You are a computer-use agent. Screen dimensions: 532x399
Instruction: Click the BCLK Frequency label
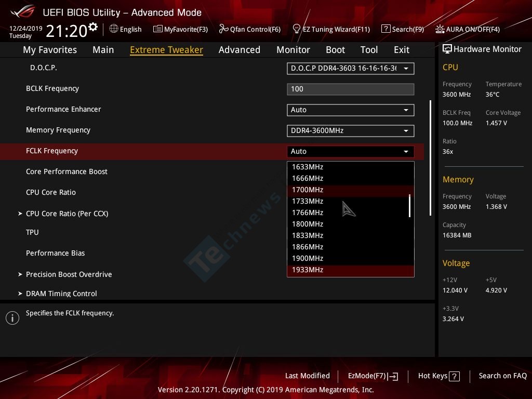point(52,88)
